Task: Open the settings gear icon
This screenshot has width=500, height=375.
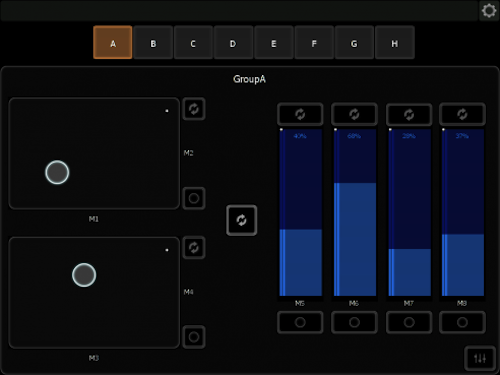Action: 489,11
